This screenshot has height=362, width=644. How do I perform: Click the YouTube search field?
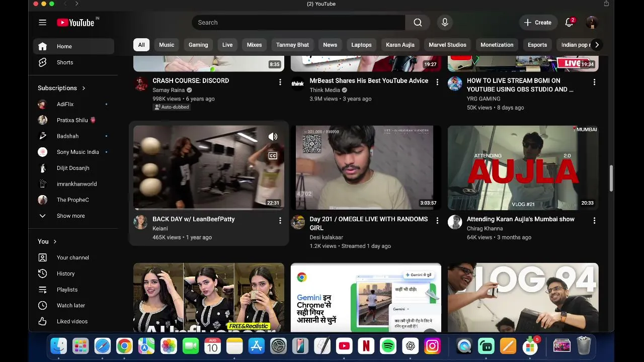point(298,23)
